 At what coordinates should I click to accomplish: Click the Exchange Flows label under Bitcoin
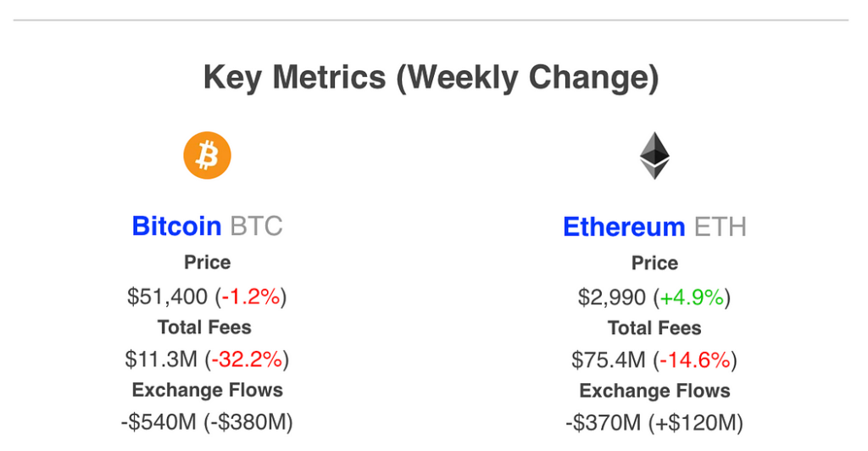[x=207, y=390]
